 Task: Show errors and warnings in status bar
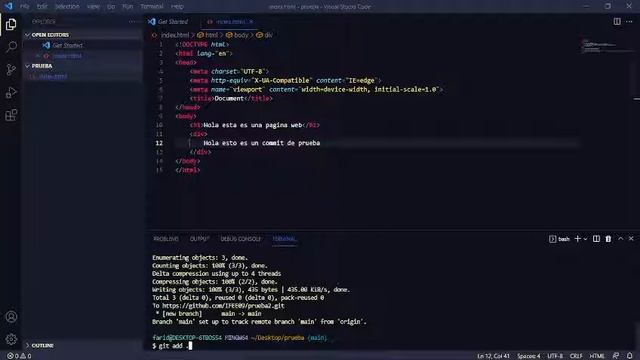[19, 356]
